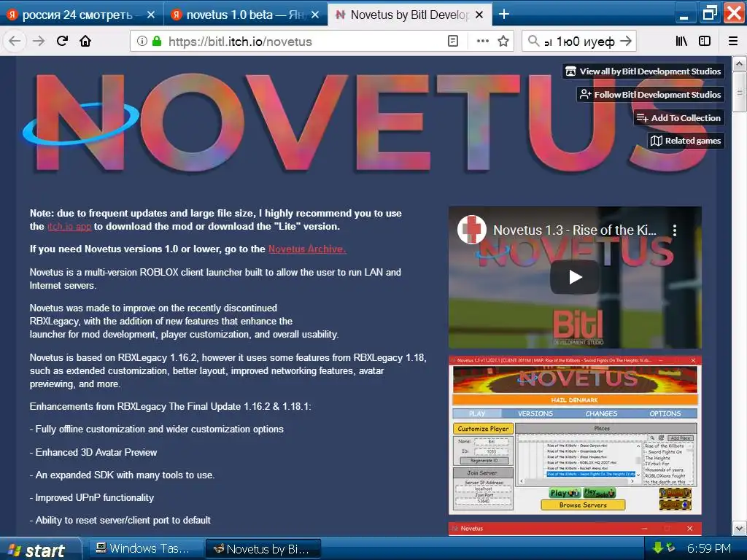Click Add To Collection button
Image resolution: width=747 pixels, height=560 pixels.
[x=679, y=117]
